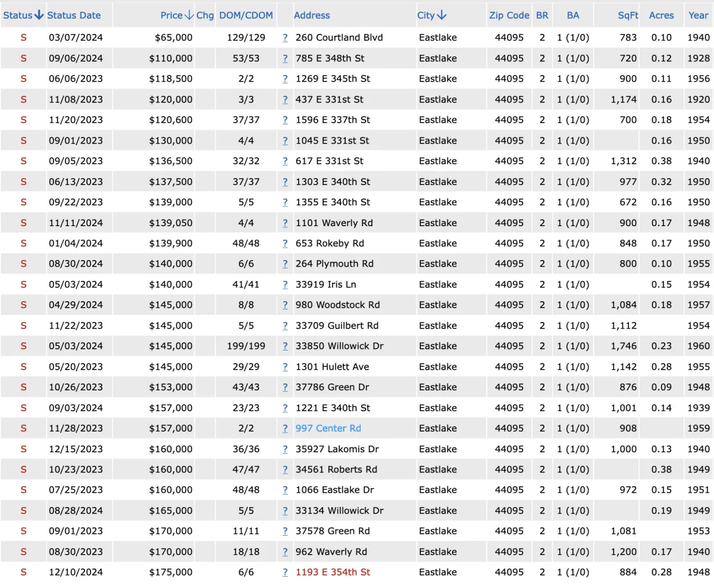
Task: Select the $120,600 price cell
Action: click(171, 120)
